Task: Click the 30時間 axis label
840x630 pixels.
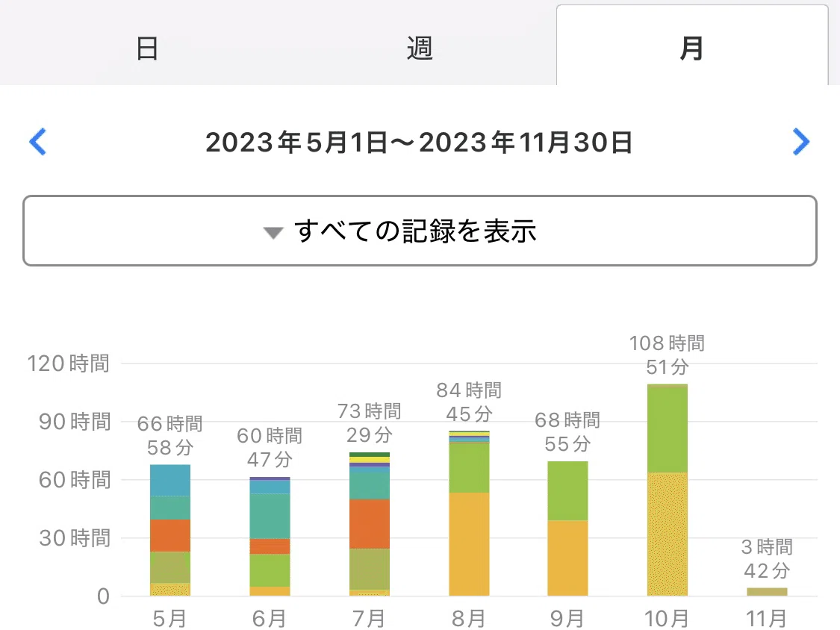Action: 75,538
